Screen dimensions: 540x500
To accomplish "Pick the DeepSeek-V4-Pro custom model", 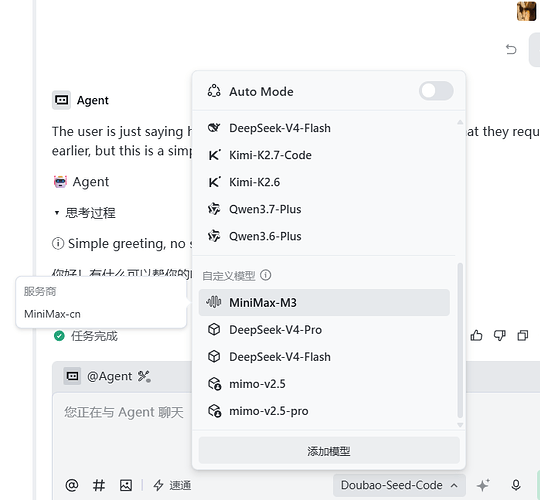I will pos(324,330).
